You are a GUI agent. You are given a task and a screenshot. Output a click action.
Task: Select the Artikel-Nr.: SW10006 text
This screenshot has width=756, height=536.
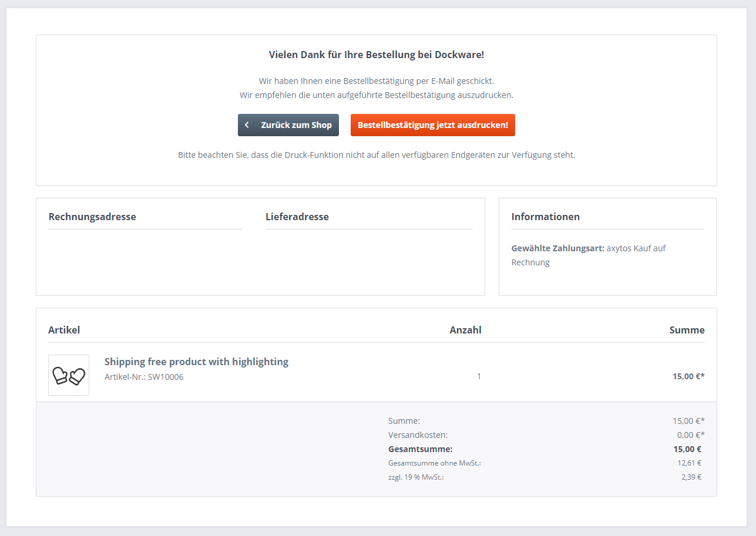(x=144, y=377)
